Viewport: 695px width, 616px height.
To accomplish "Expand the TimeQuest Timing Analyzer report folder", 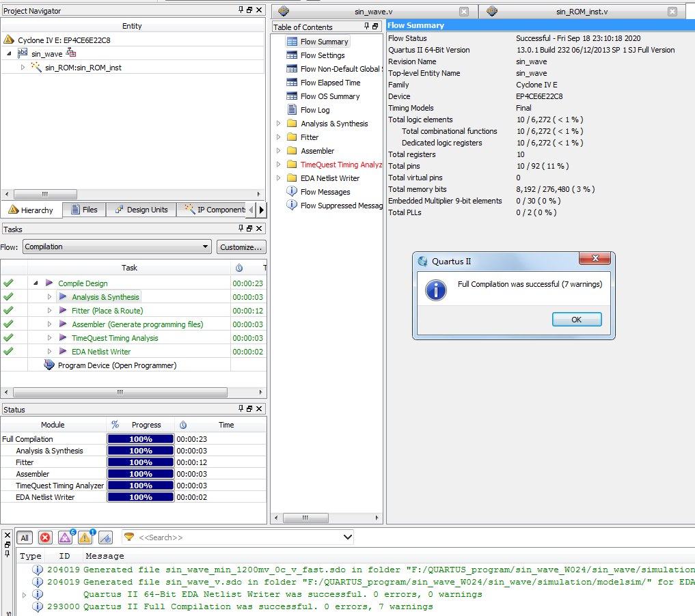I will point(278,165).
